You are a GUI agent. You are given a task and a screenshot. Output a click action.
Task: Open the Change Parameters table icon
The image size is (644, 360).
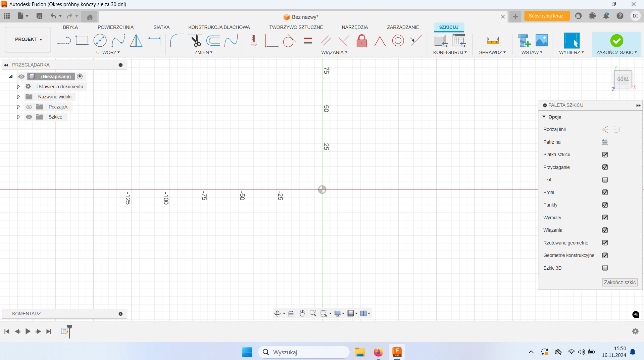tap(459, 40)
